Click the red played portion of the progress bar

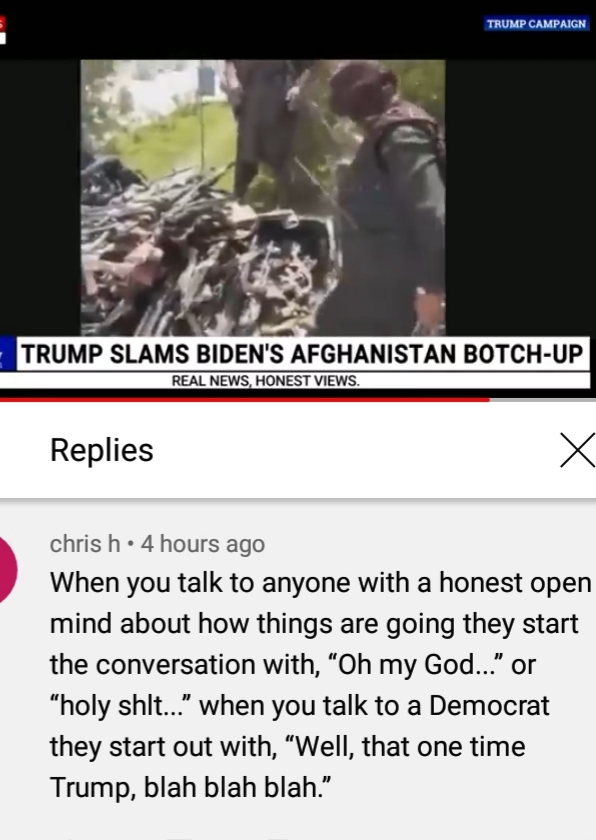pyautogui.click(x=244, y=400)
